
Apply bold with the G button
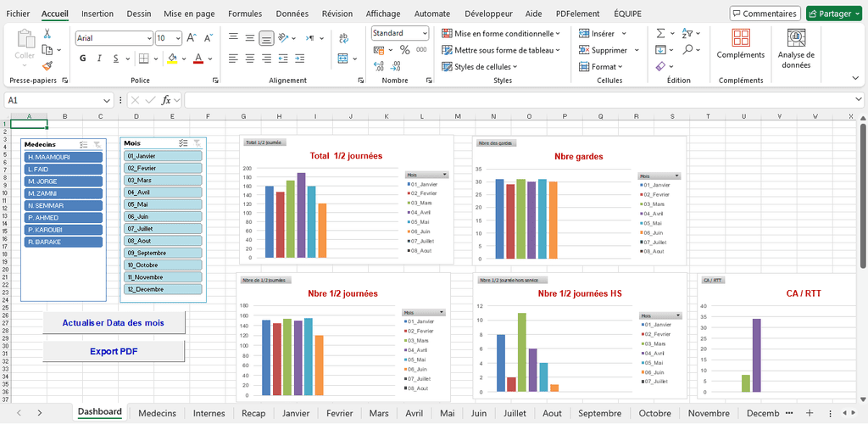coord(83,59)
